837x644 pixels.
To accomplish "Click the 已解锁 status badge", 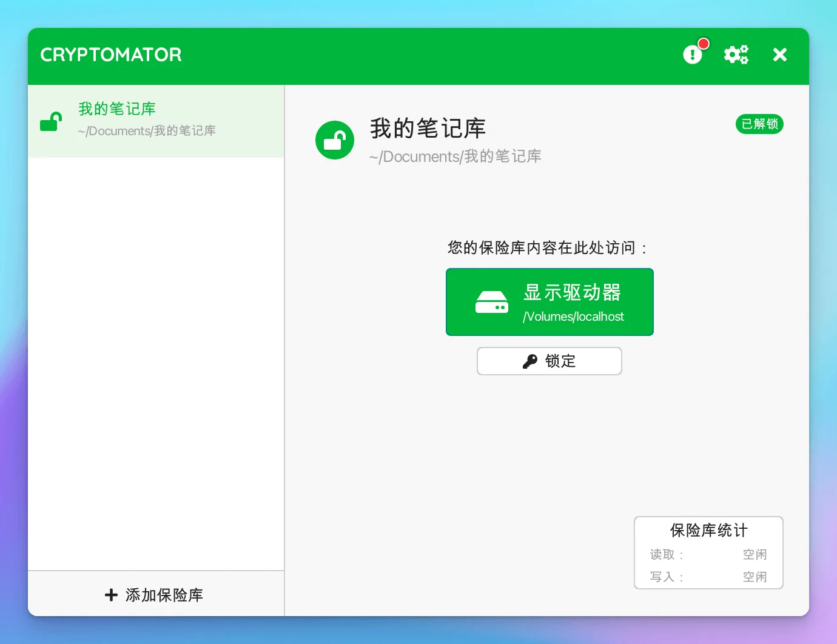I will pyautogui.click(x=759, y=124).
